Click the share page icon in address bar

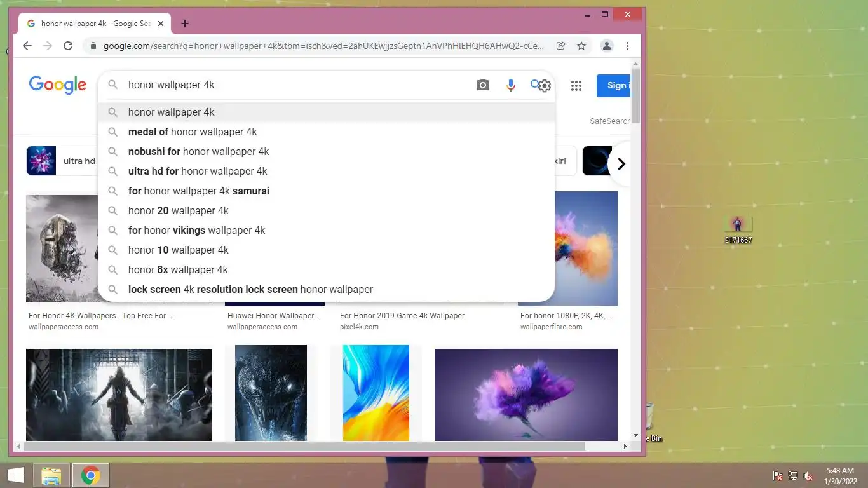(560, 46)
